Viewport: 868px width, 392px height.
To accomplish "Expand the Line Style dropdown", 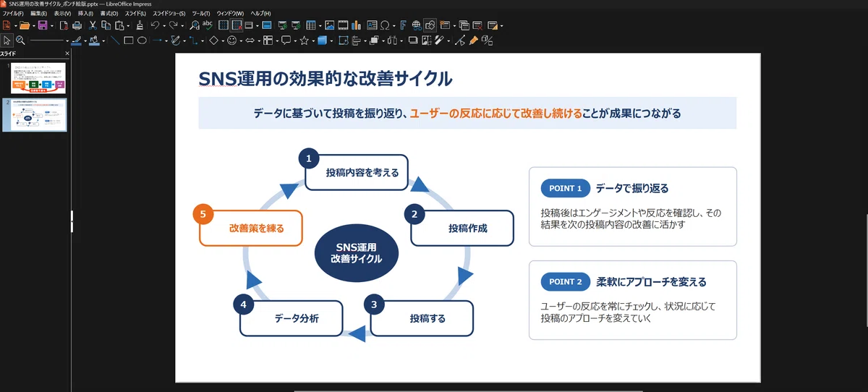I will click(x=67, y=41).
